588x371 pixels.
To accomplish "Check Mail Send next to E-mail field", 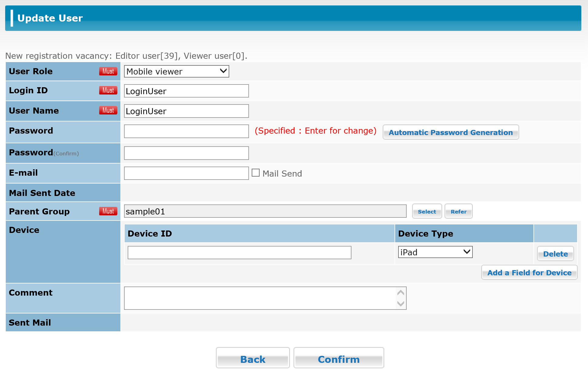I will point(255,173).
